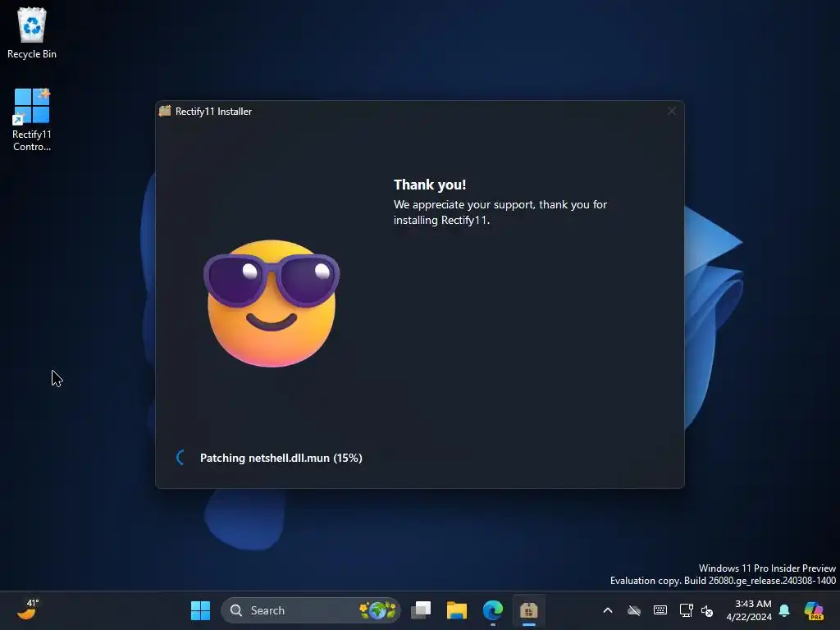
Task: Open the Recycle Bin desktop icon
Action: click(32, 33)
